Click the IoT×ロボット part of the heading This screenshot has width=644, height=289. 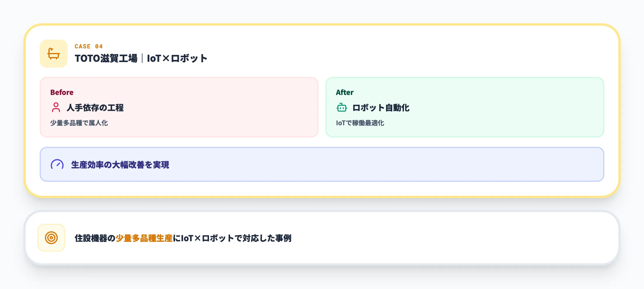tap(177, 58)
